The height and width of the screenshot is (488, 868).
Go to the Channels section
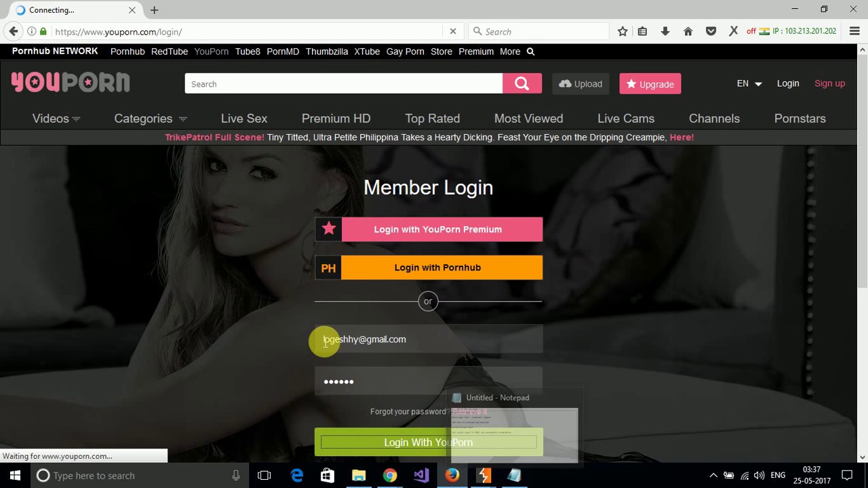tap(714, 118)
